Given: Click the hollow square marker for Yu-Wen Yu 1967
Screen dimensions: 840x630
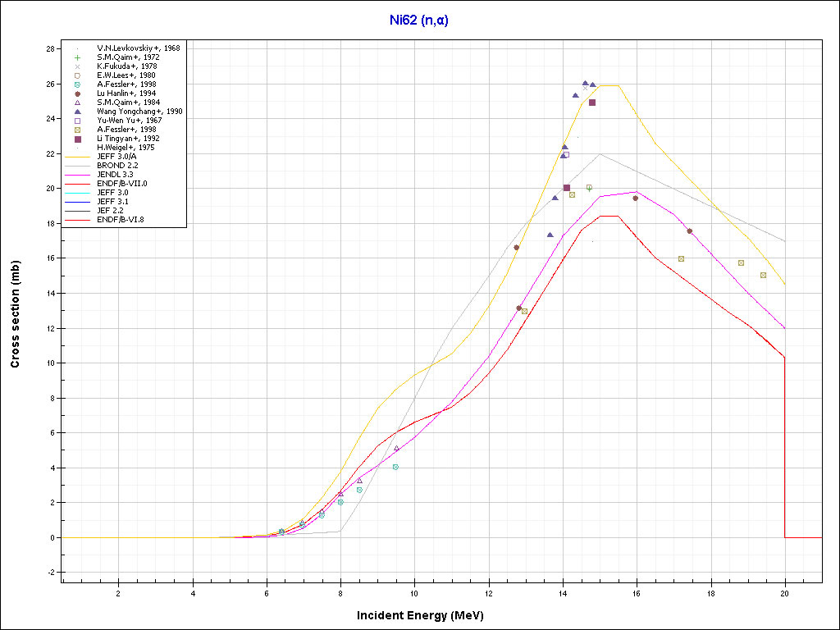Looking at the screenshot, I should click(x=77, y=121).
